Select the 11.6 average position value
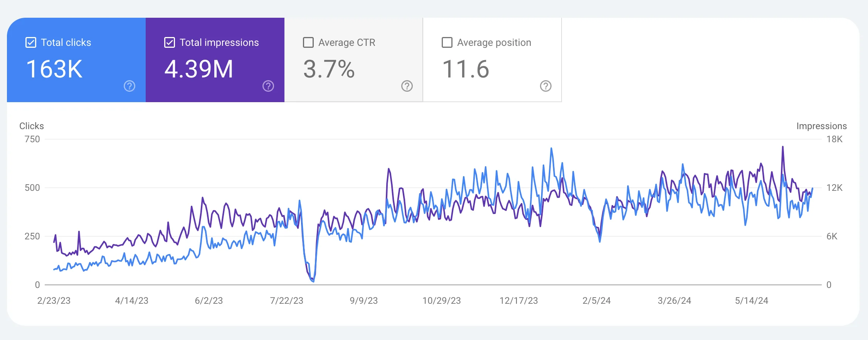868x340 pixels. coord(466,69)
